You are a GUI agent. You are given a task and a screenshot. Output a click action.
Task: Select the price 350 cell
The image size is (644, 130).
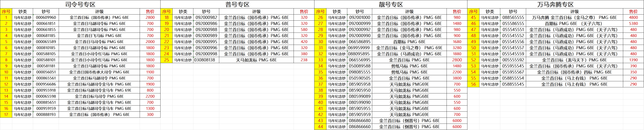pyautogui.click(x=633, y=72)
